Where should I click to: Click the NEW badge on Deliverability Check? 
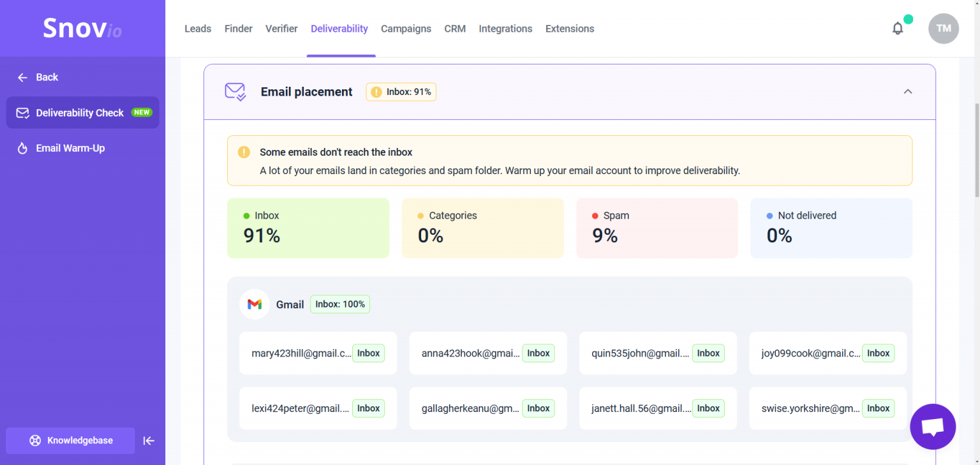point(142,112)
